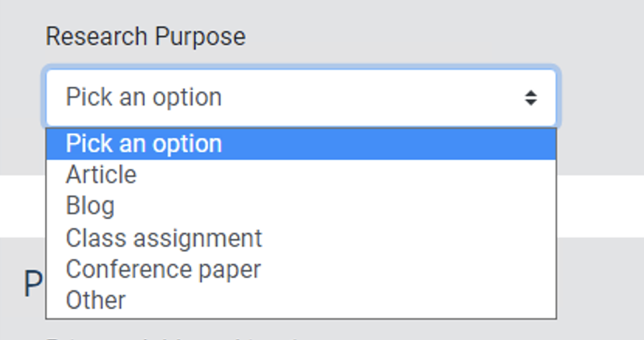Click the last entry, Other
This screenshot has width=644, height=340.
coord(95,300)
